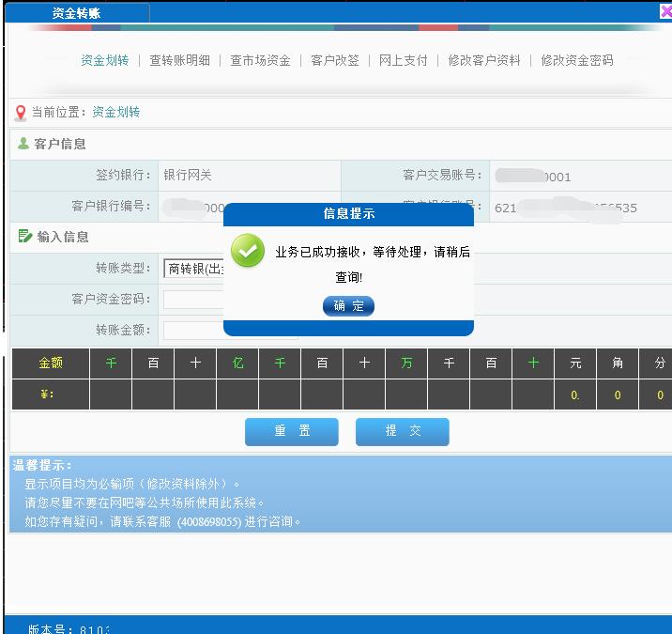Click the green checkmark success icon
672x634 pixels.
pyautogui.click(x=248, y=250)
